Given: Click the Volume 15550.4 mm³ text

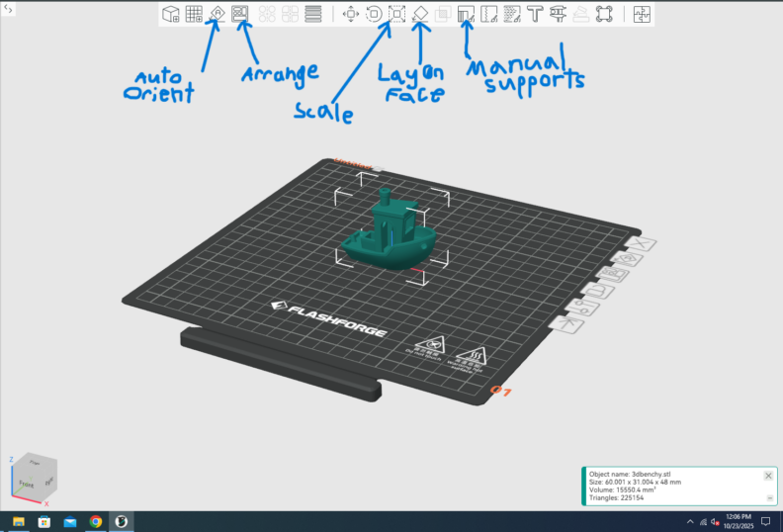Looking at the screenshot, I should (622, 490).
